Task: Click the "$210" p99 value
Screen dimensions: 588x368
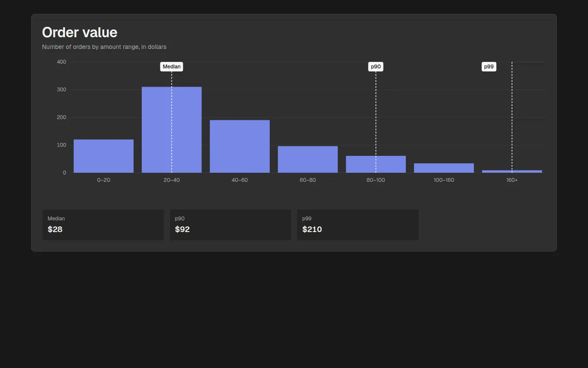Action: (x=312, y=229)
